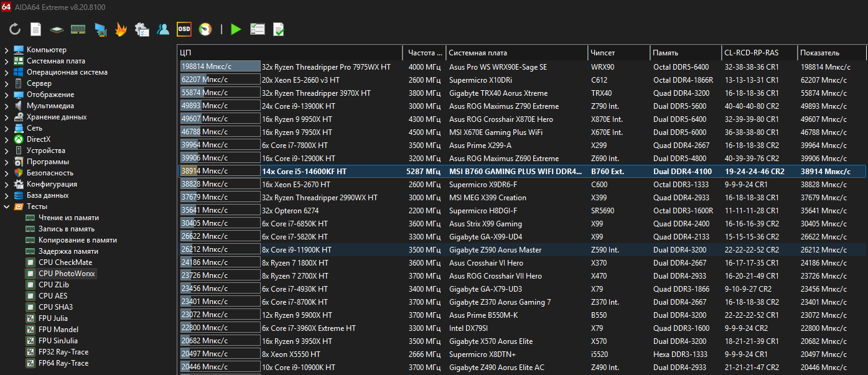This screenshot has height=375, width=868.
Task: Open the CPU CheckMate test
Action: coord(65,262)
